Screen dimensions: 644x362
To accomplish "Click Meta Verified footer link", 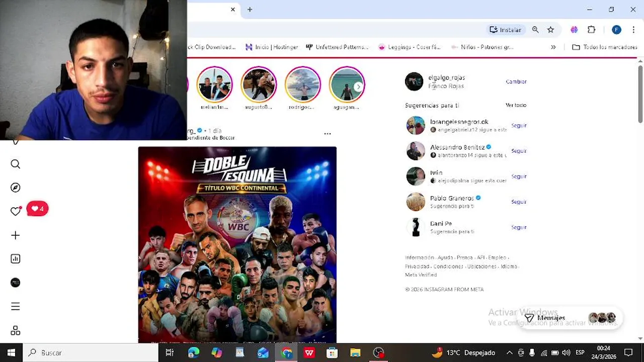I will pyautogui.click(x=421, y=275).
